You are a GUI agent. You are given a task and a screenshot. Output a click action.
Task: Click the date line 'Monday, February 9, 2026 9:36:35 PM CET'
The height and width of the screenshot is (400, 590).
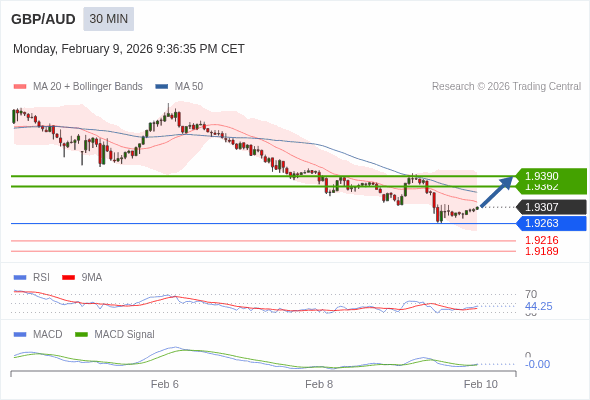129,49
